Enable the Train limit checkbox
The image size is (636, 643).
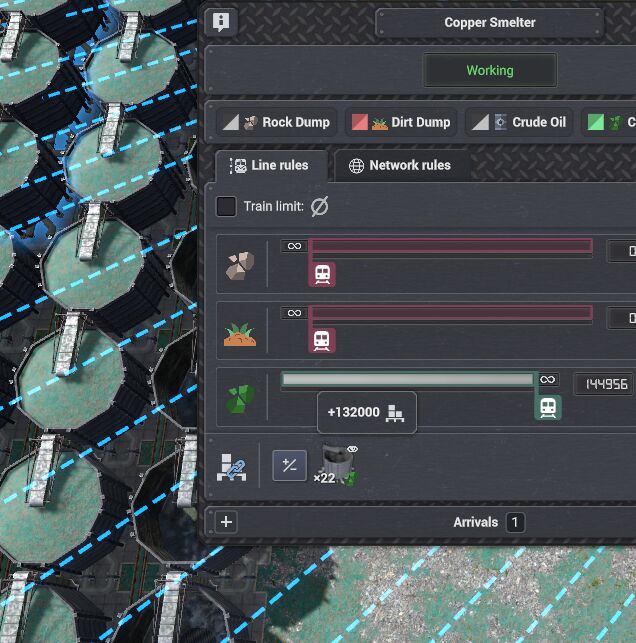[226, 206]
